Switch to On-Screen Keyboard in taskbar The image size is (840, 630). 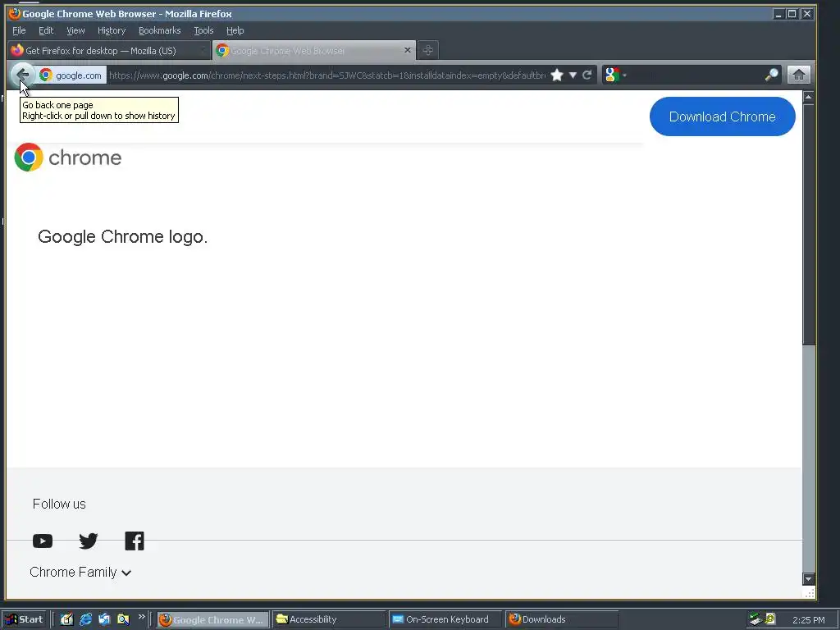445,619
